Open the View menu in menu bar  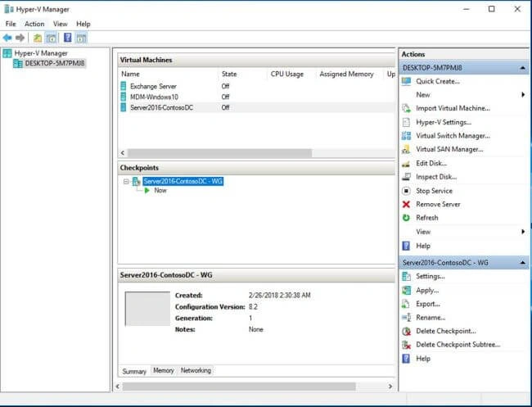pyautogui.click(x=60, y=24)
